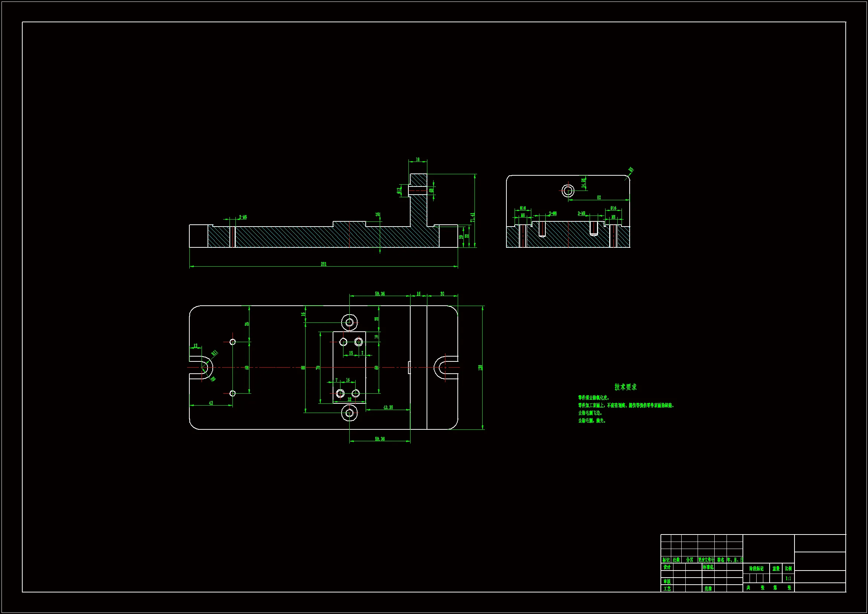Select the 更改文件号 column header
The width and height of the screenshot is (868, 614).
706,560
